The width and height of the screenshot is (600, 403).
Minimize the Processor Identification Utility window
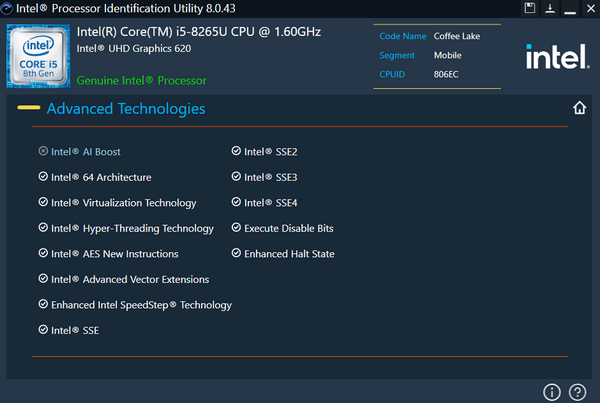pos(568,8)
